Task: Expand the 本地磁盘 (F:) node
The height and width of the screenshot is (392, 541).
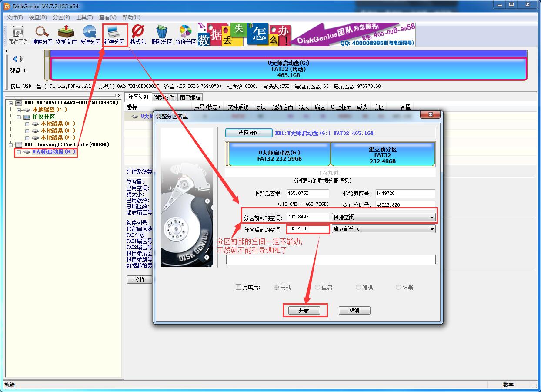Action: [27, 138]
